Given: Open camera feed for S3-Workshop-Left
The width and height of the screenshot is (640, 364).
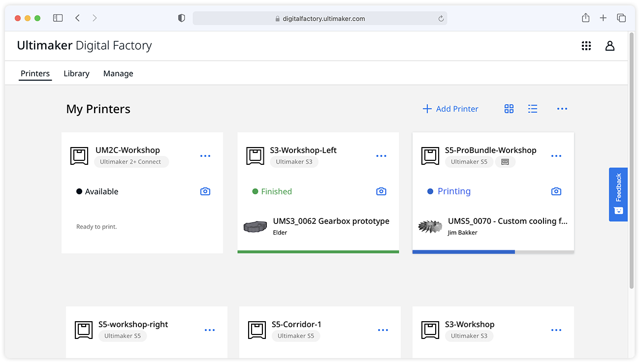Looking at the screenshot, I should point(381,191).
